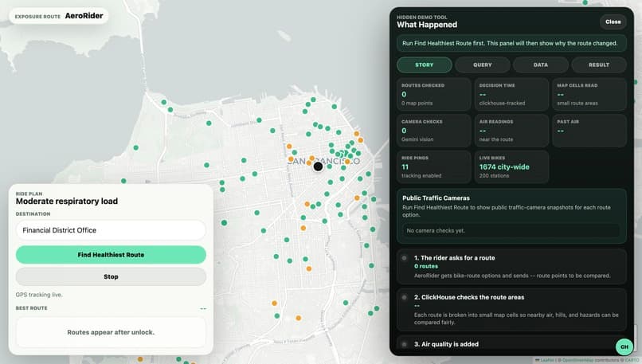Click '1674 city-wide' value
642x364 pixels.
click(x=504, y=167)
